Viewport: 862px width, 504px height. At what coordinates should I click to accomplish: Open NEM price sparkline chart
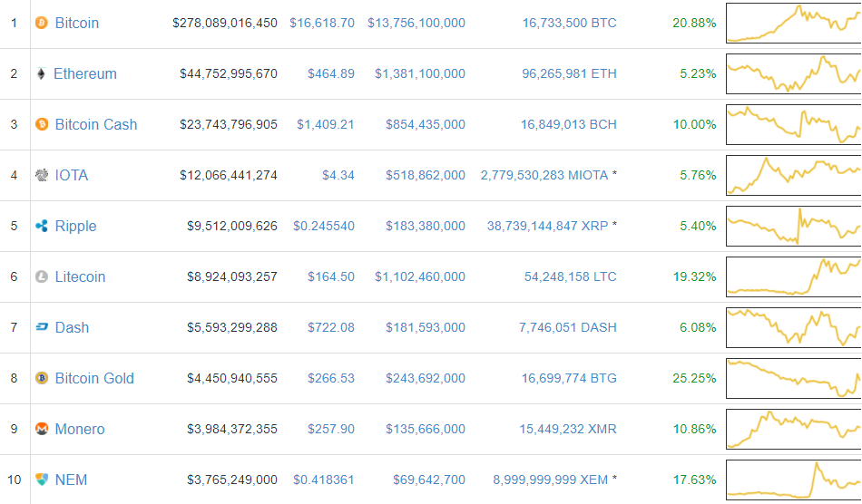794,480
